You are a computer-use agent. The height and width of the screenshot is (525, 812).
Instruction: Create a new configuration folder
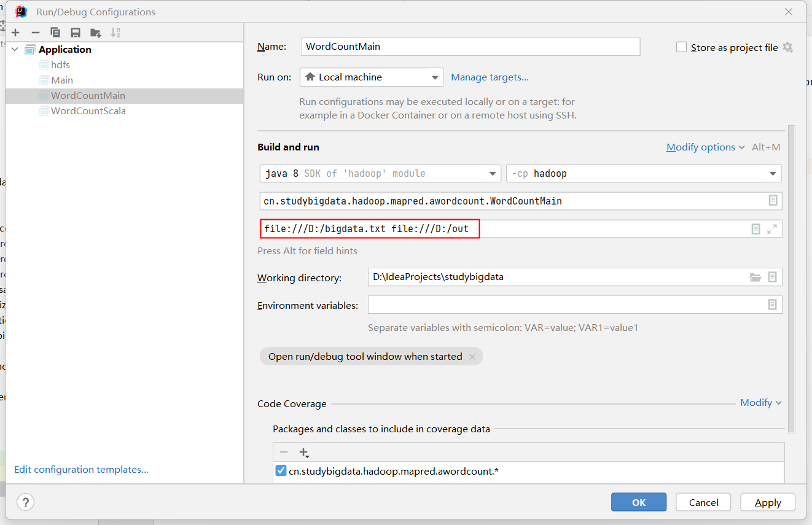pos(95,33)
